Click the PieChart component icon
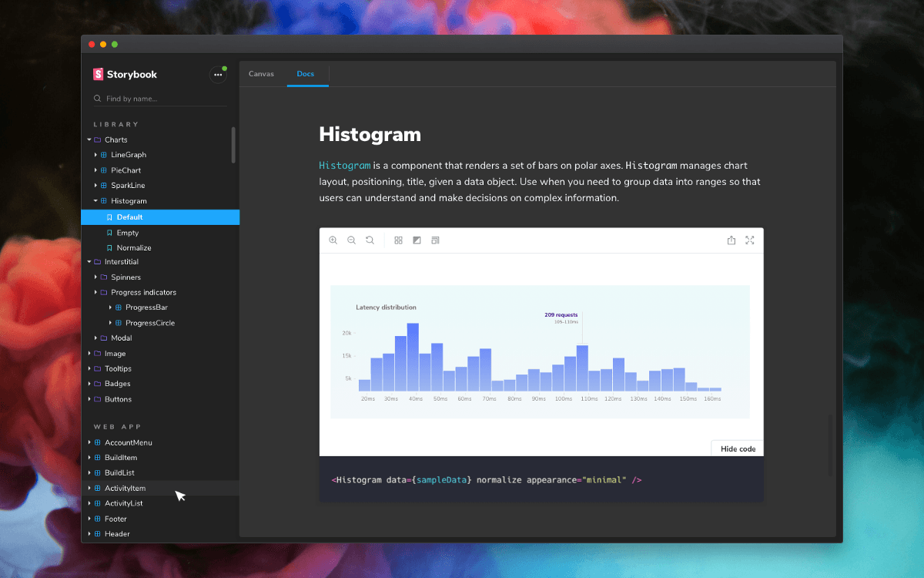924x578 pixels. 104,170
